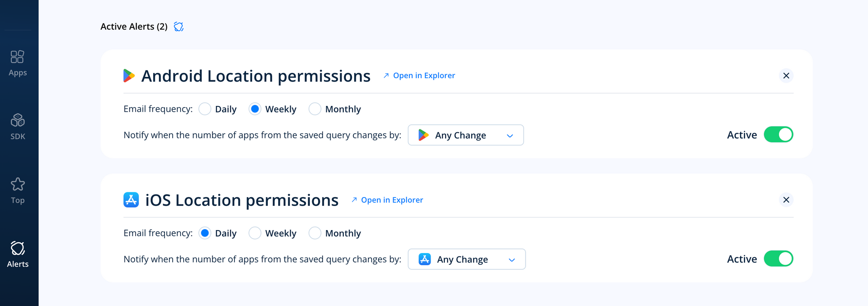The image size is (868, 306).
Task: Click the App Store icon inside iOS's Any Change selector
Action: 425,259
